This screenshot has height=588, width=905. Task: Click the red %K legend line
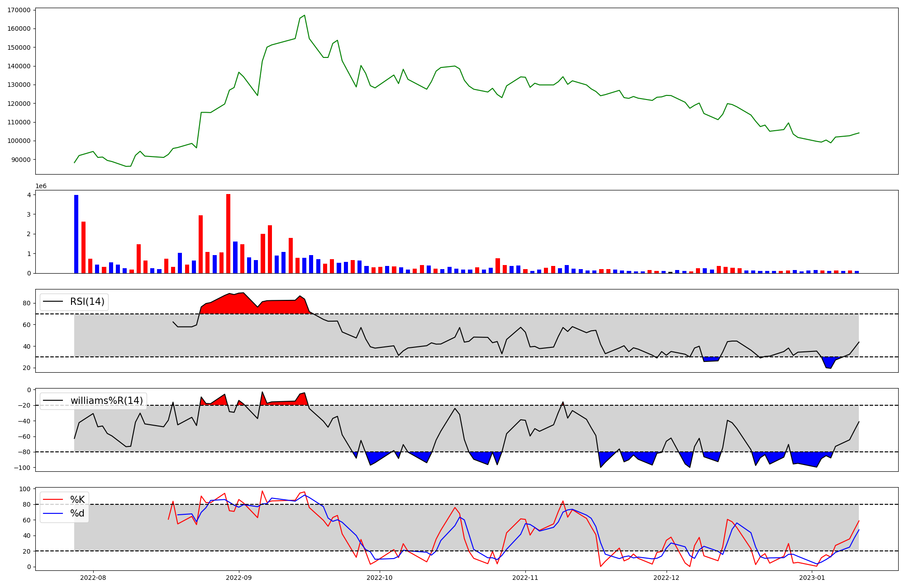click(52, 500)
